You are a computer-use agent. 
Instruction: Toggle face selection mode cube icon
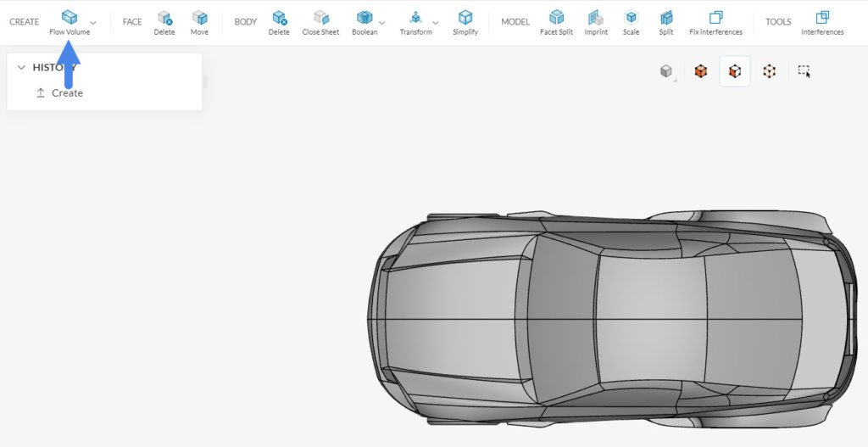pyautogui.click(x=735, y=71)
